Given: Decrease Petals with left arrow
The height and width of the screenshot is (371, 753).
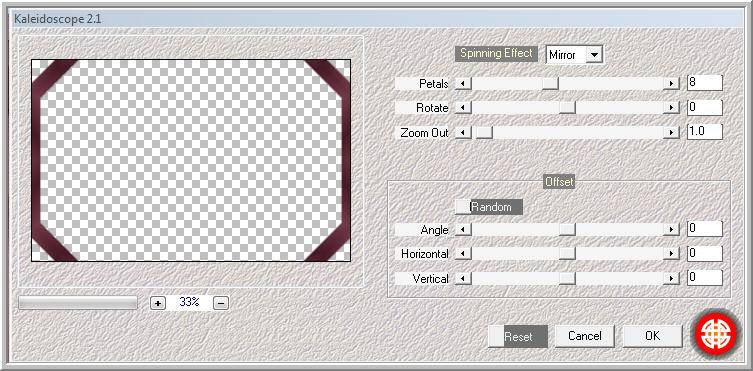Looking at the screenshot, I should (x=463, y=84).
